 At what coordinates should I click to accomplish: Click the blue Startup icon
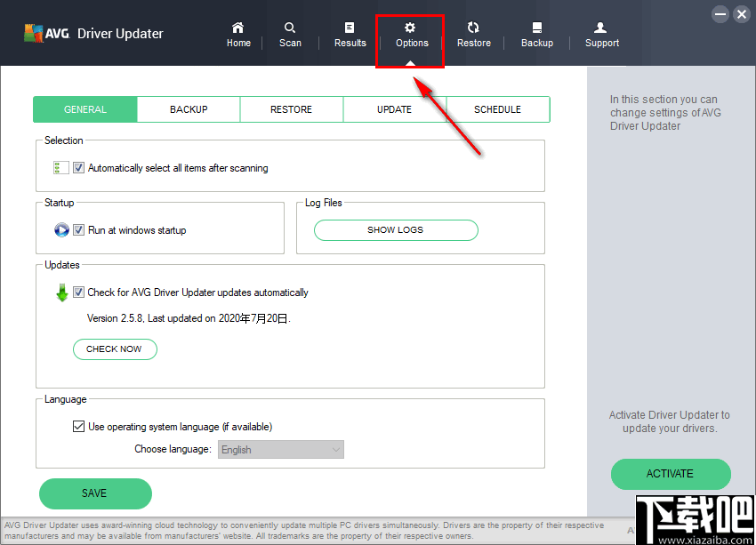[x=60, y=229]
